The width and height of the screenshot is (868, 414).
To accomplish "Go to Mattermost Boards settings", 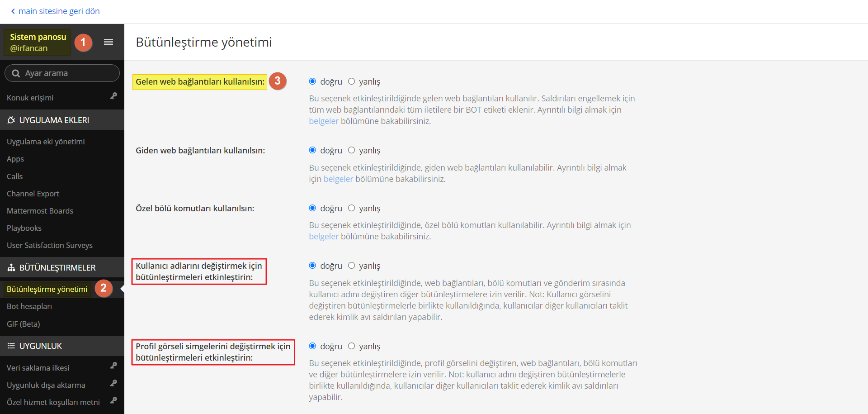I will (x=40, y=211).
